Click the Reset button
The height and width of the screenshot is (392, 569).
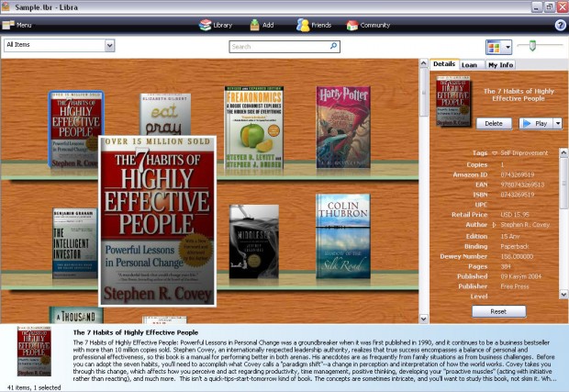click(498, 311)
